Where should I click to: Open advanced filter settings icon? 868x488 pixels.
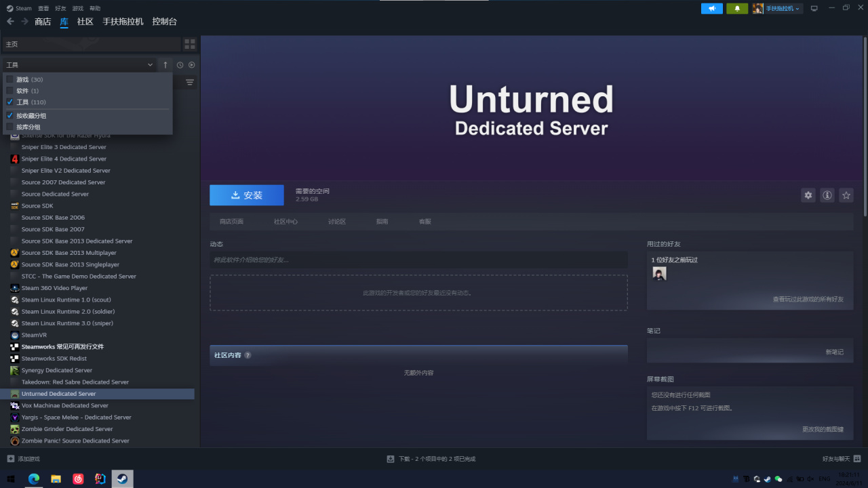coord(190,82)
